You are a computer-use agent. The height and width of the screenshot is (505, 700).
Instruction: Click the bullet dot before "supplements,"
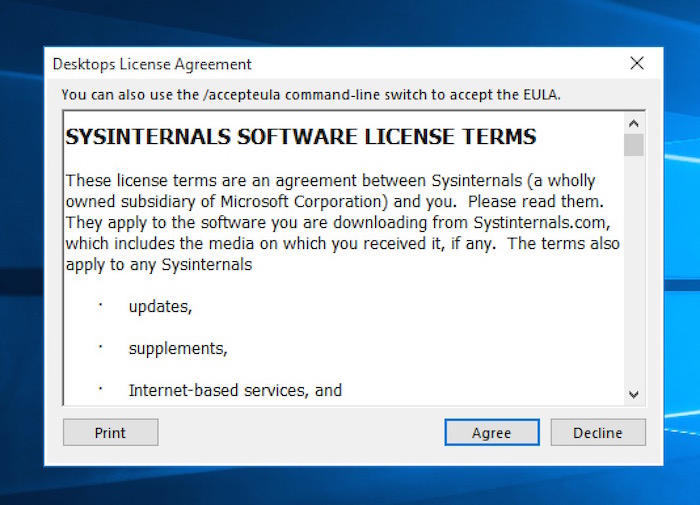pyautogui.click(x=100, y=347)
